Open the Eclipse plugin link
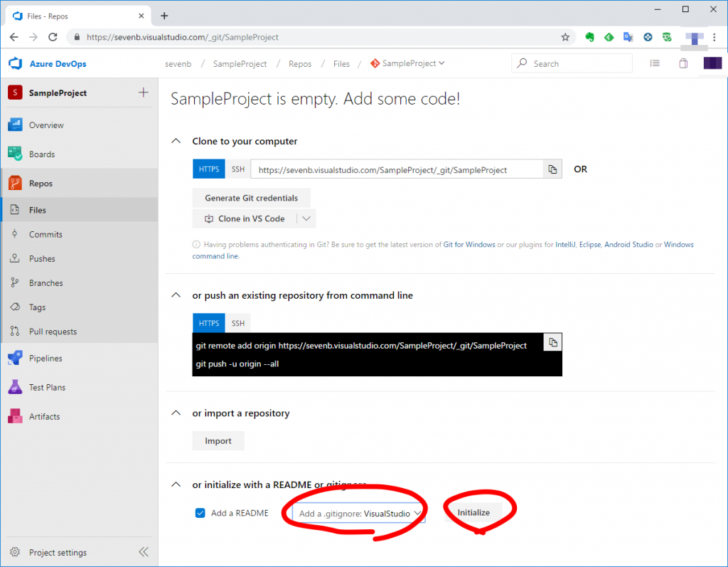 click(x=589, y=245)
